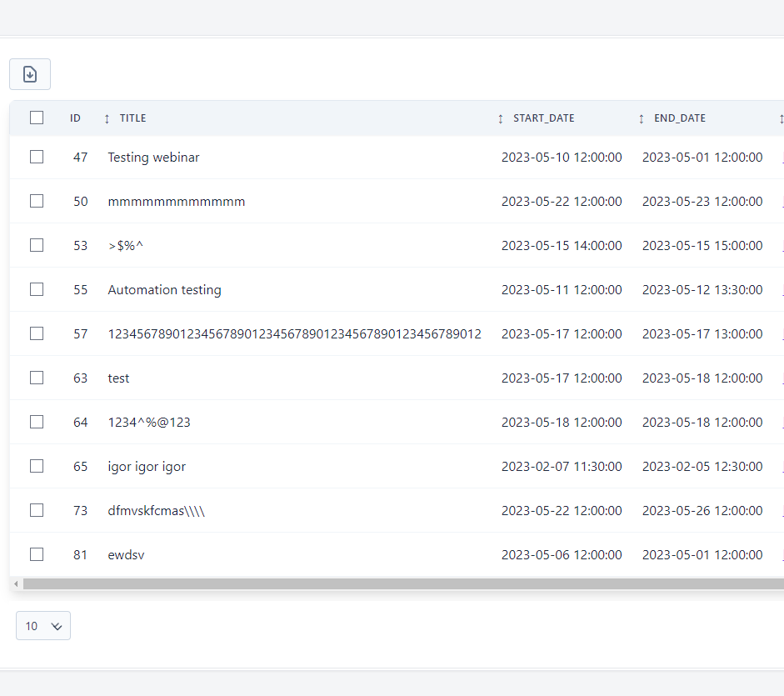
Task: Click the START_DATE column header
Action: (543, 118)
